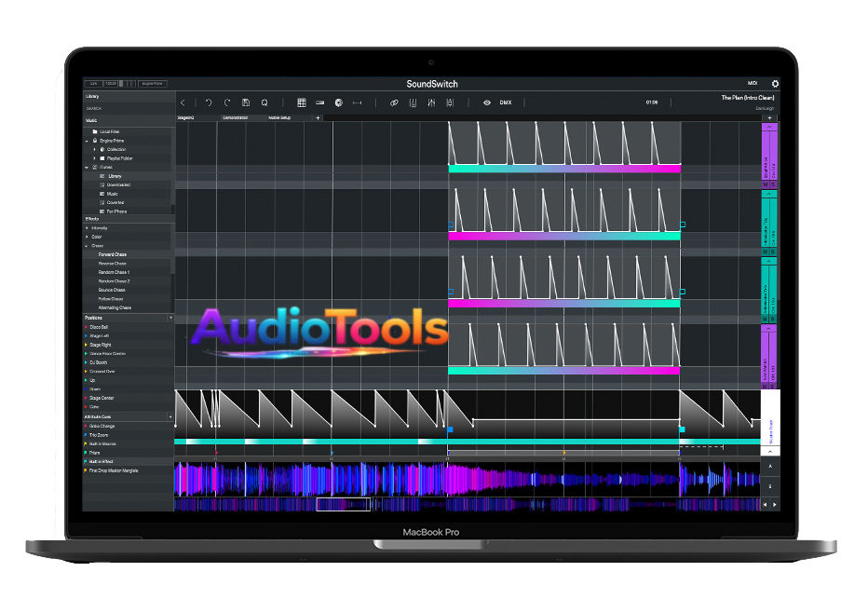Click the top track's teal-to-magenta gradient bar

[x=564, y=169]
